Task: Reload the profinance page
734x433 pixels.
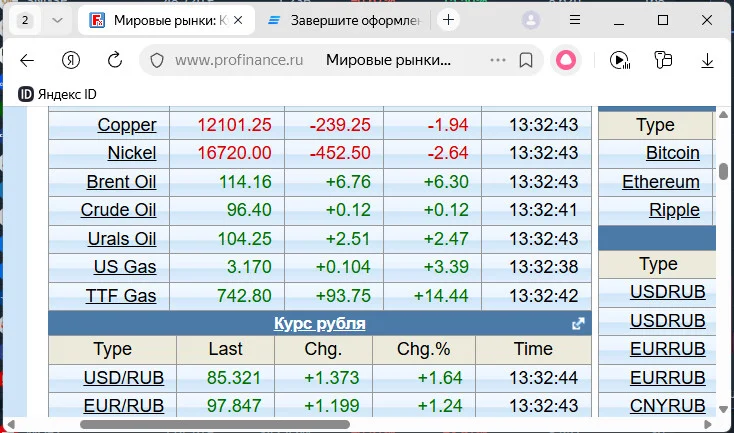Action: [x=115, y=60]
